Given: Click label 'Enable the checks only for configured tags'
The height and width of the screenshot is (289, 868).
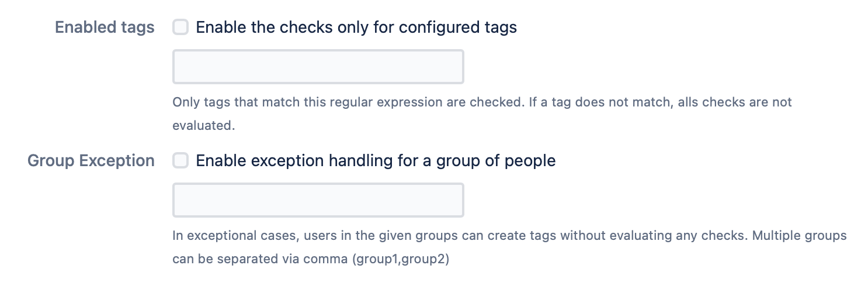Looking at the screenshot, I should point(356,27).
